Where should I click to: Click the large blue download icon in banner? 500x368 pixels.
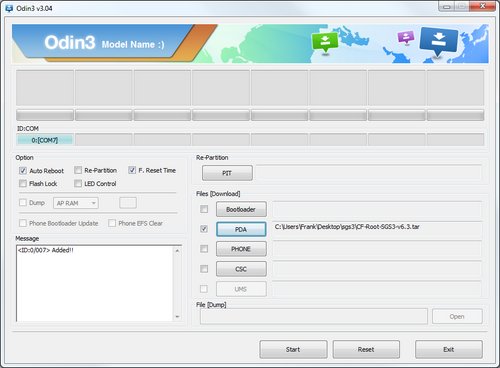[438, 42]
